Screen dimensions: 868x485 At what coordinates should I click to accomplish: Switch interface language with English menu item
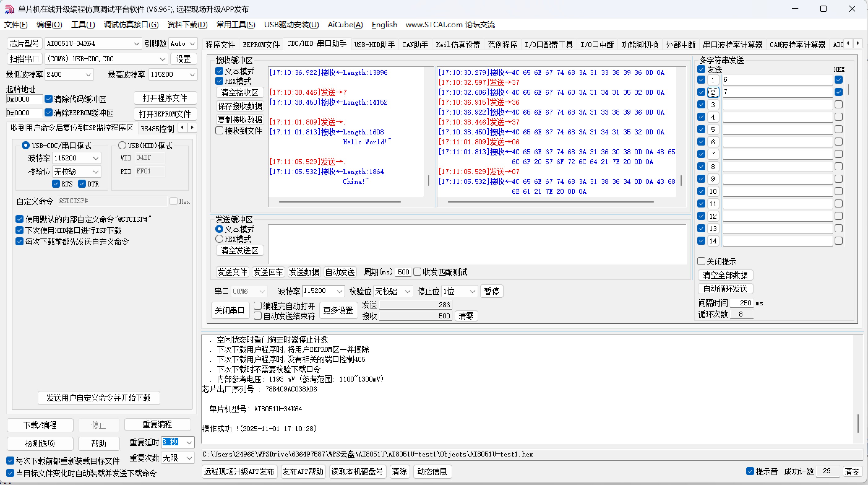click(x=384, y=24)
